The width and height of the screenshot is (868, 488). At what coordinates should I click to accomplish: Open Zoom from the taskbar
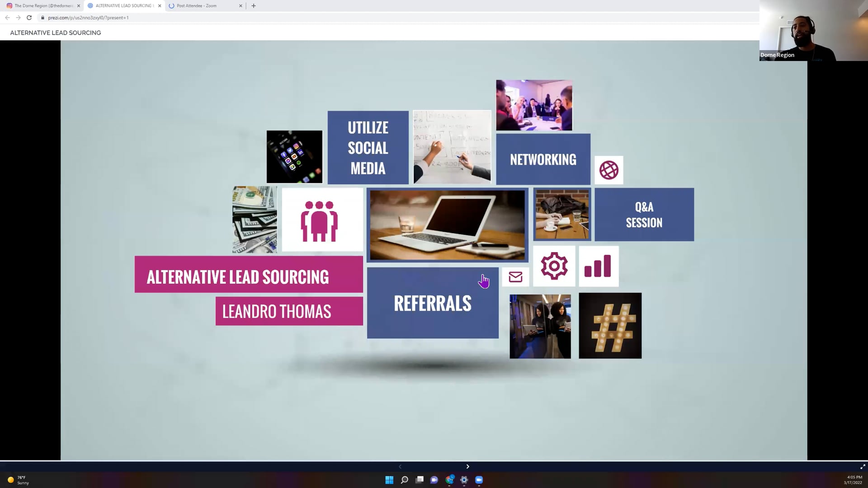[479, 480]
